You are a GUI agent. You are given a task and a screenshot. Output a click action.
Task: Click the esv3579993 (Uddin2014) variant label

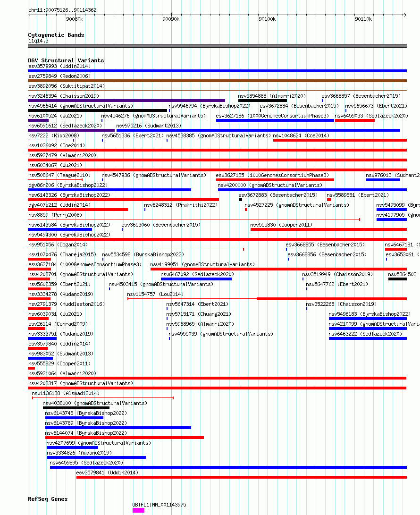click(59, 66)
